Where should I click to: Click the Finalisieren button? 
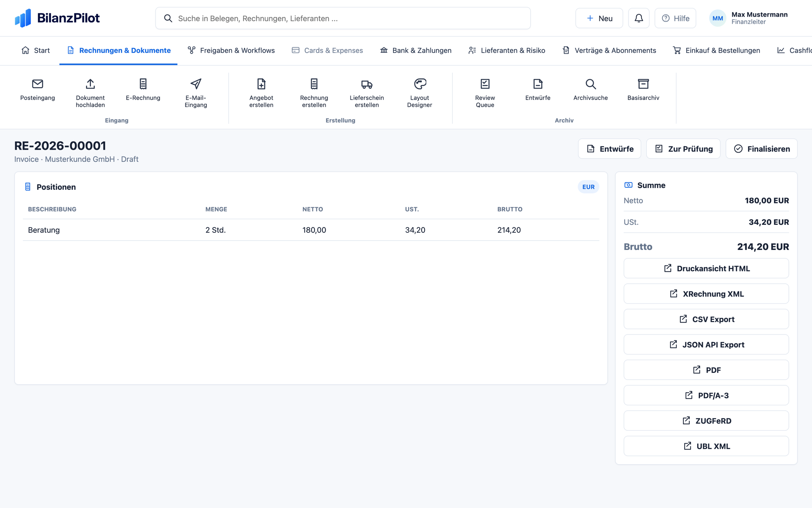tap(762, 149)
